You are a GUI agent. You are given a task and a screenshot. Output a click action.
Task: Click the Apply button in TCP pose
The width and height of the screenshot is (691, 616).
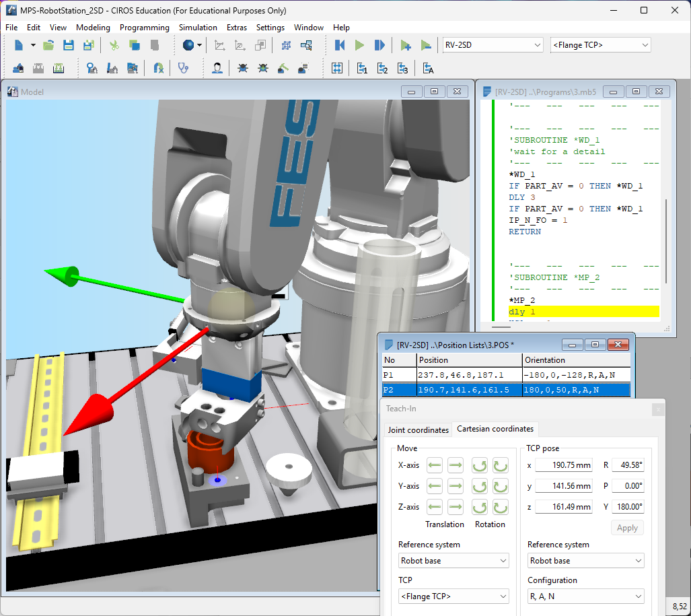coord(627,528)
